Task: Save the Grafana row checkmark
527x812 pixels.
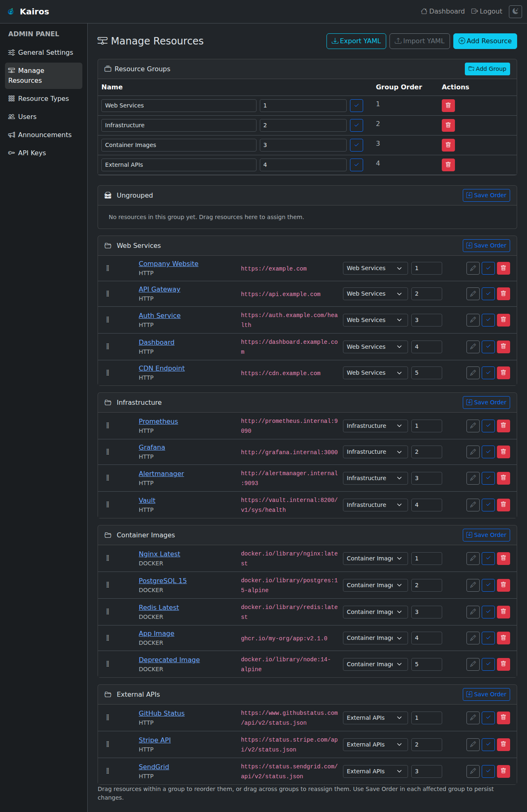Action: (x=488, y=452)
